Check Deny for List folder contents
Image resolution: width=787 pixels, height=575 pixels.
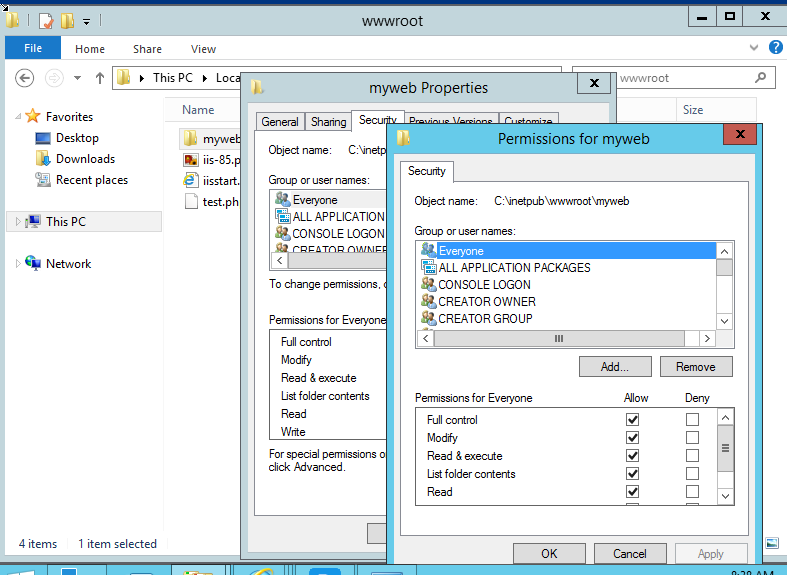692,474
